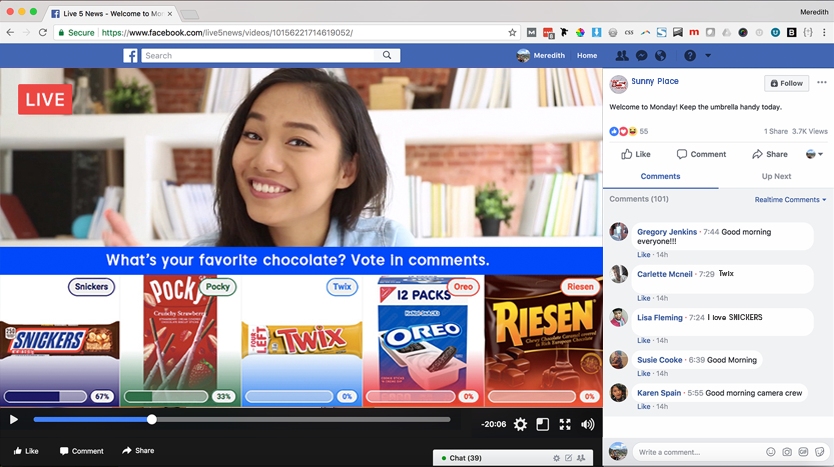Click the Facebook logo icon
The image size is (834, 467).
click(130, 55)
